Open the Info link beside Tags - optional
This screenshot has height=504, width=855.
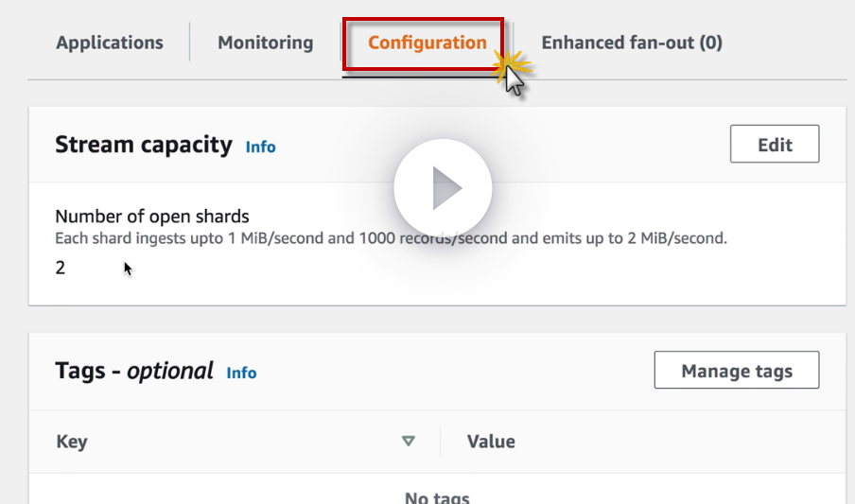point(241,373)
